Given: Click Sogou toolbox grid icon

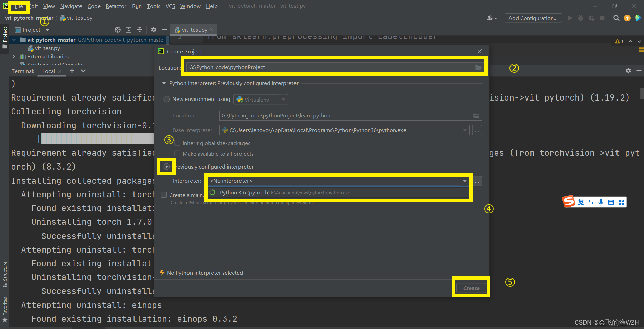Looking at the screenshot, I should (621, 202).
